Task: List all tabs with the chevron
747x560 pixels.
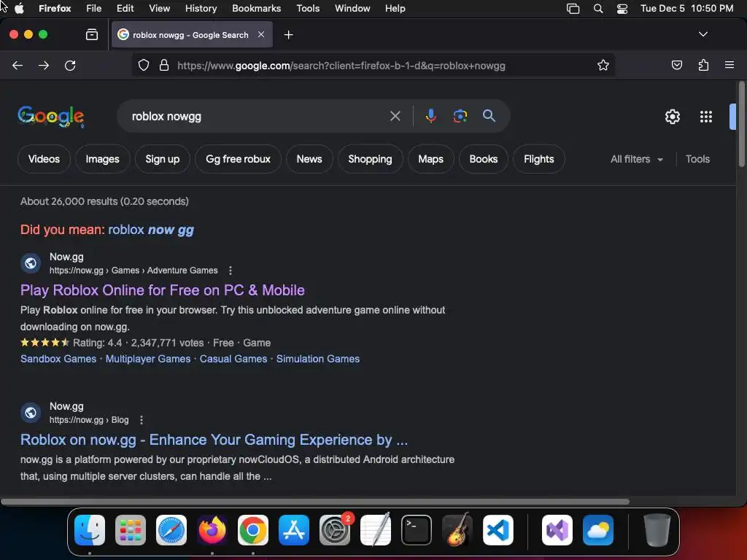Action: coord(703,34)
